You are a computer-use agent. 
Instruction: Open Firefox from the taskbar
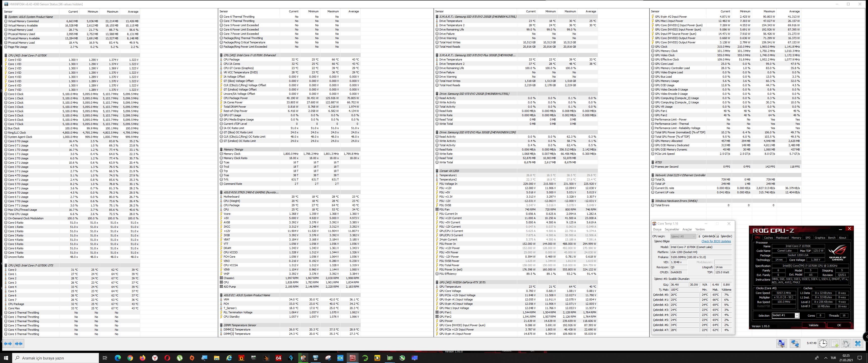pos(143,358)
